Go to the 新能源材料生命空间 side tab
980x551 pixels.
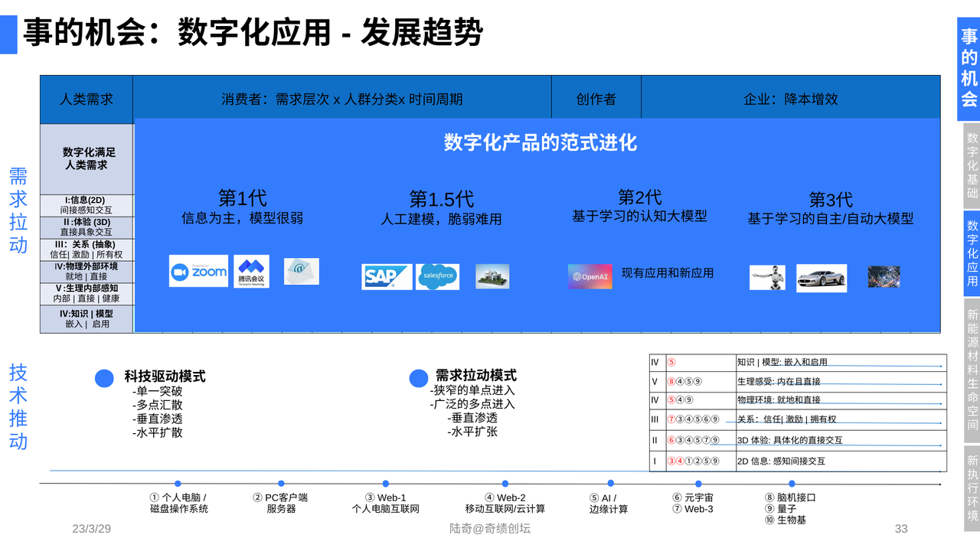(x=972, y=370)
